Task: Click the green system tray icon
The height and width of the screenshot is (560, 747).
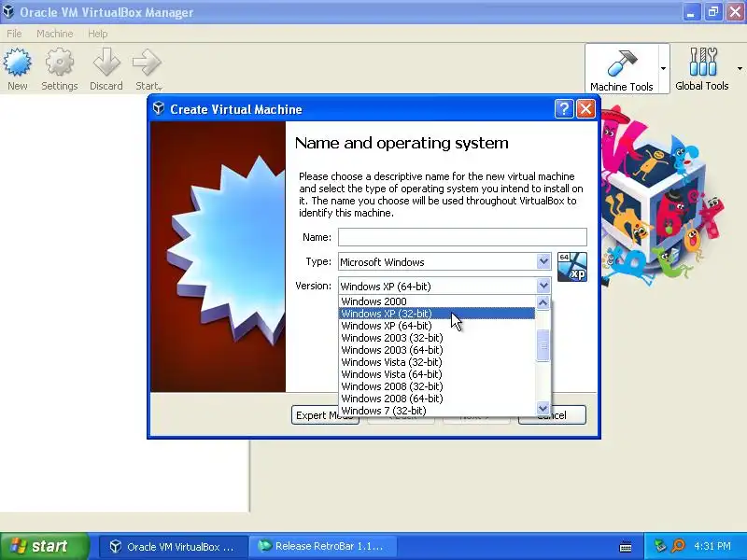Action: [x=660, y=546]
